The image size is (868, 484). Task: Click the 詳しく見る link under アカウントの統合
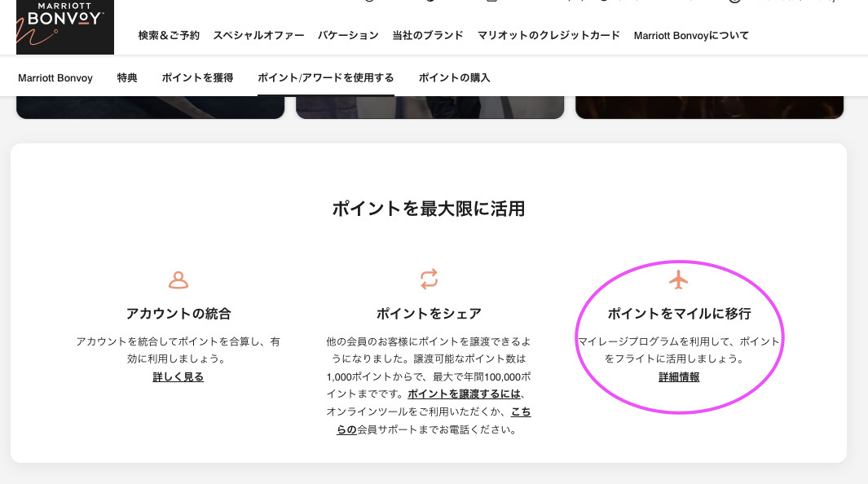click(x=178, y=376)
